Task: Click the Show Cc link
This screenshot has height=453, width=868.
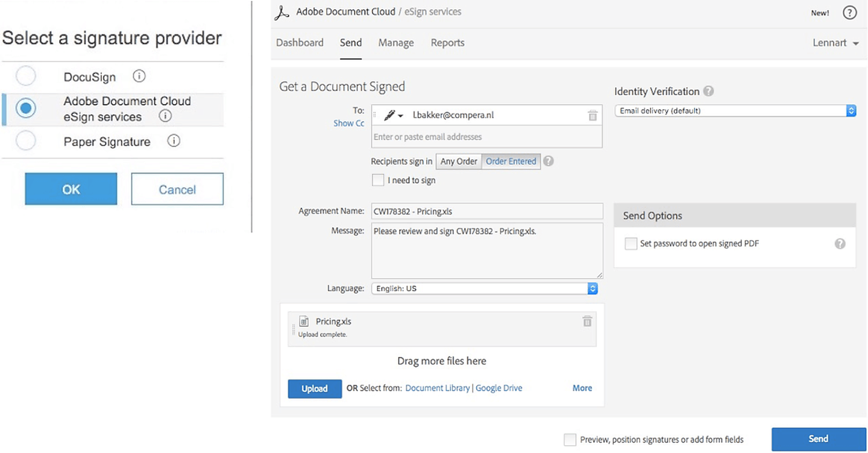Action: 349,123
